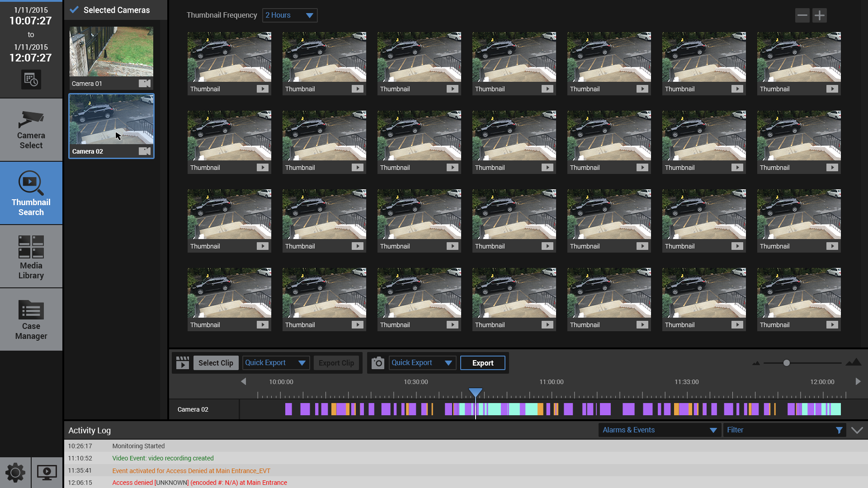This screenshot has width=868, height=488.
Task: Click the Export button
Action: click(482, 363)
